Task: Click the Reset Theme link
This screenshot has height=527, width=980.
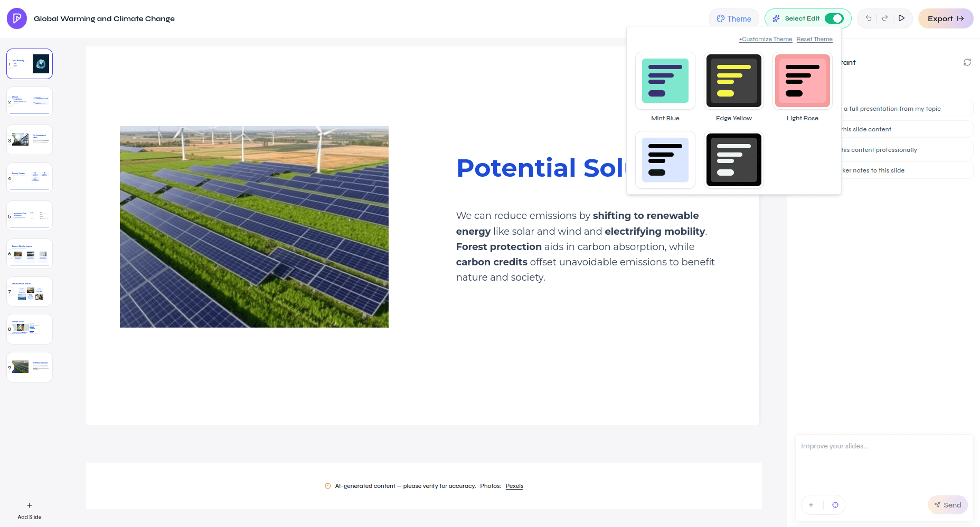Action: (x=814, y=39)
